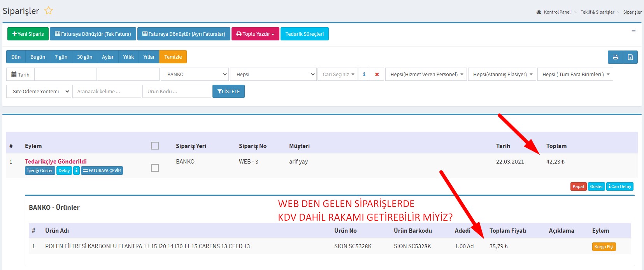The height and width of the screenshot is (270, 644).
Task: Click the Kargo Fişi button
Action: (x=604, y=247)
